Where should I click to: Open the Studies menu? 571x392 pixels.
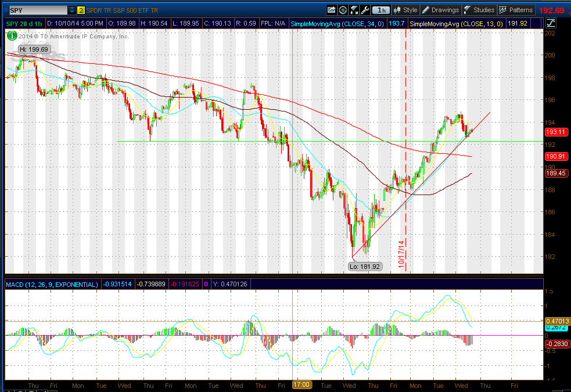479,10
